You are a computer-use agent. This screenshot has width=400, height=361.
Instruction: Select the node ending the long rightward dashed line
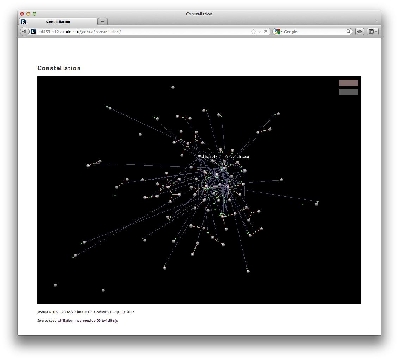tap(317, 203)
